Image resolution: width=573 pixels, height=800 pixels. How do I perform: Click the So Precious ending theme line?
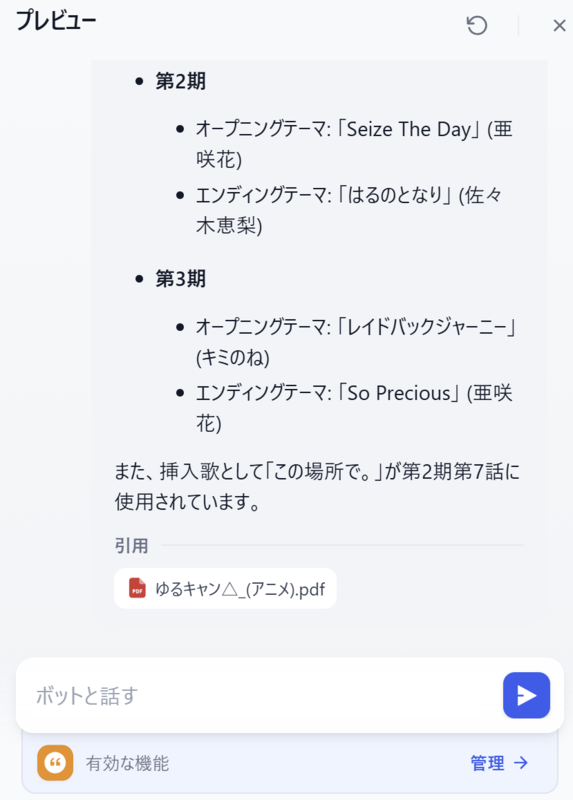pyautogui.click(x=354, y=408)
